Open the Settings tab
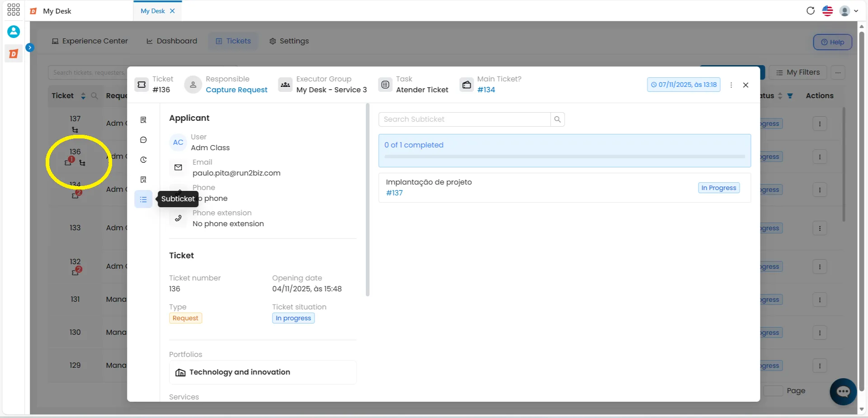 click(289, 41)
